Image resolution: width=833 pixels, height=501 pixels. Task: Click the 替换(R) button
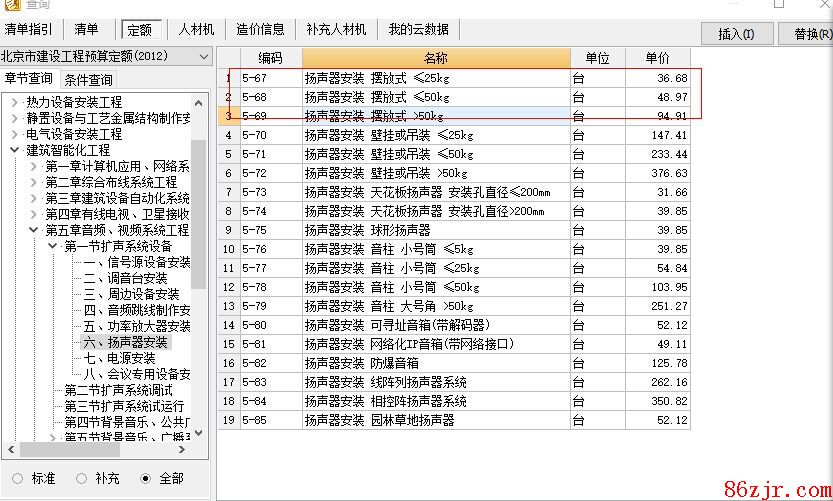click(812, 34)
